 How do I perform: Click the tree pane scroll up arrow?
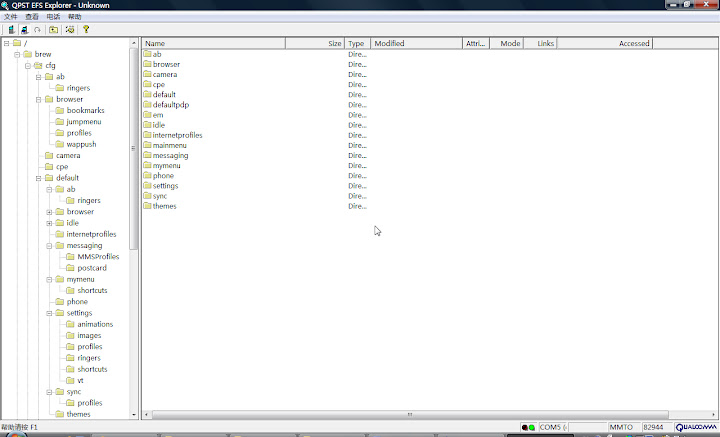point(134,43)
